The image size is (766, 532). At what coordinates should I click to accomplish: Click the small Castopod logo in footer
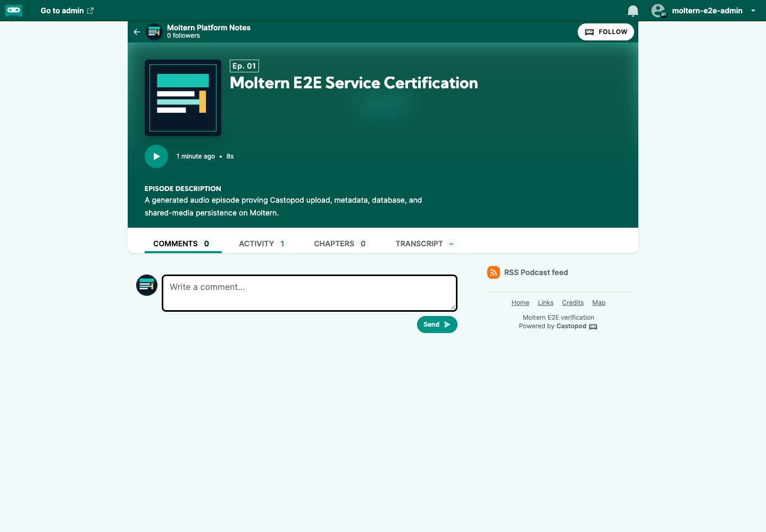coord(593,327)
